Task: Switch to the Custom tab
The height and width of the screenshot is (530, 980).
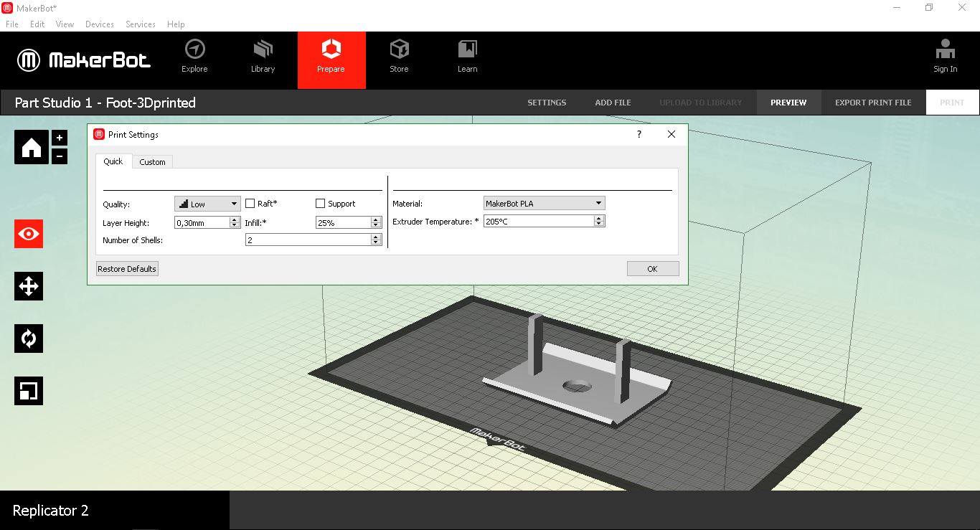Action: click(152, 162)
